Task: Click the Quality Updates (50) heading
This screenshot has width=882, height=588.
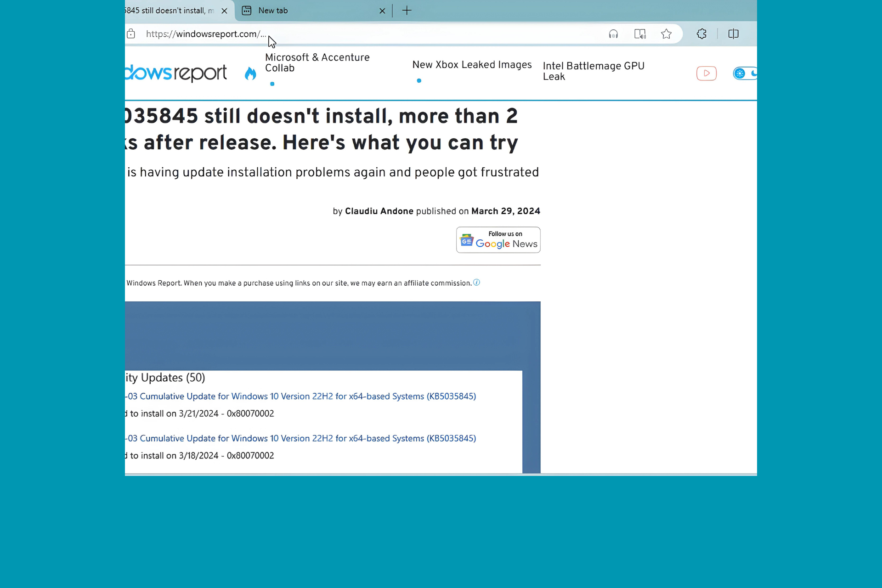Action: (165, 378)
